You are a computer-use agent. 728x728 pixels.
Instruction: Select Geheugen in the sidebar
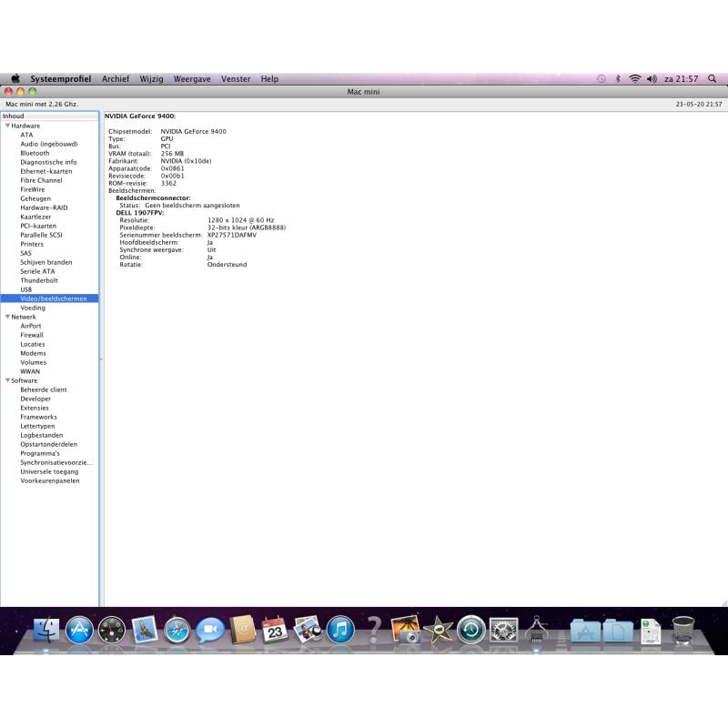35,198
